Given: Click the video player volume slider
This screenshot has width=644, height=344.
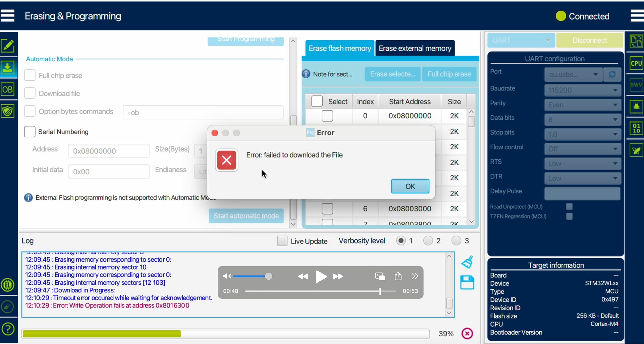Looking at the screenshot, I should point(251,276).
